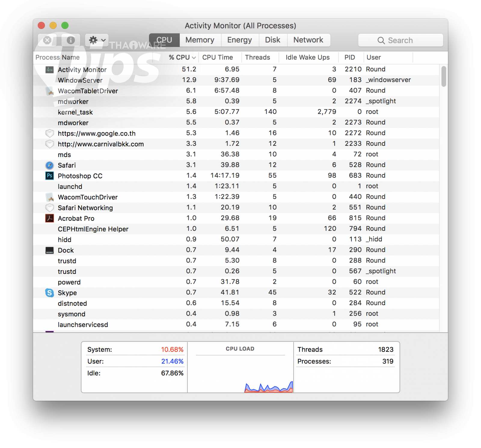Switch to the Disk tab

click(x=273, y=40)
